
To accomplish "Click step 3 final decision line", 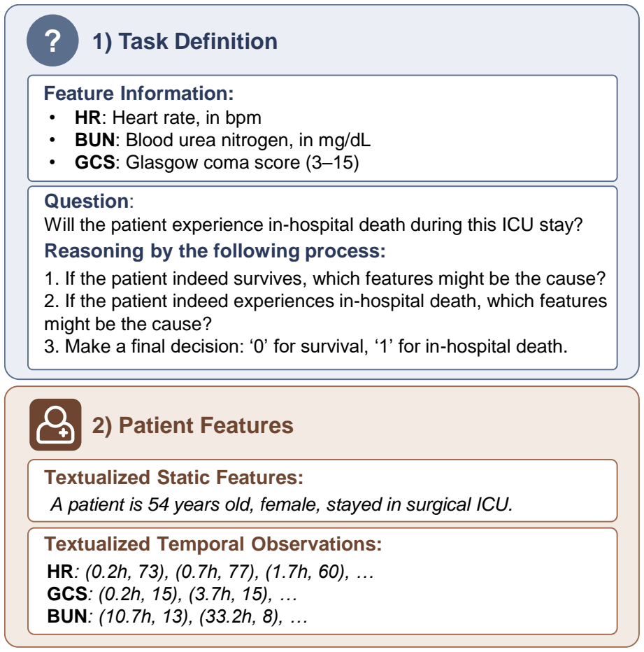I will [x=306, y=346].
